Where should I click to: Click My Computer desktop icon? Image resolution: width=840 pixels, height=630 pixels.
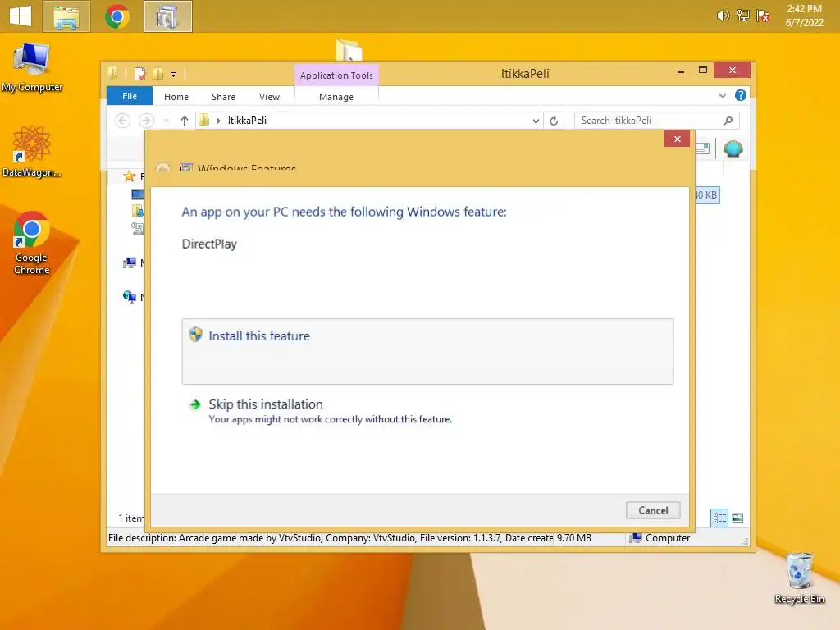click(32, 67)
